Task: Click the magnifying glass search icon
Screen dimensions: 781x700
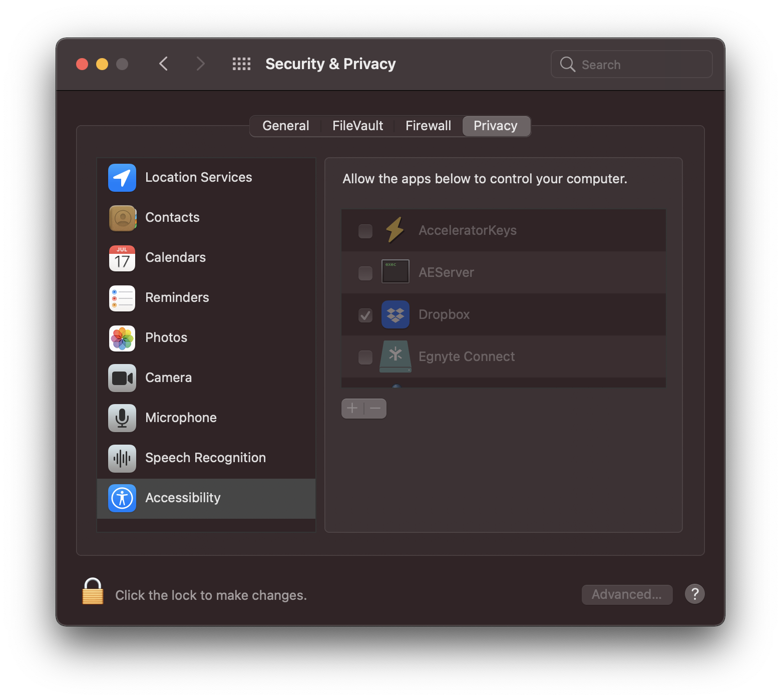Action: tap(567, 64)
